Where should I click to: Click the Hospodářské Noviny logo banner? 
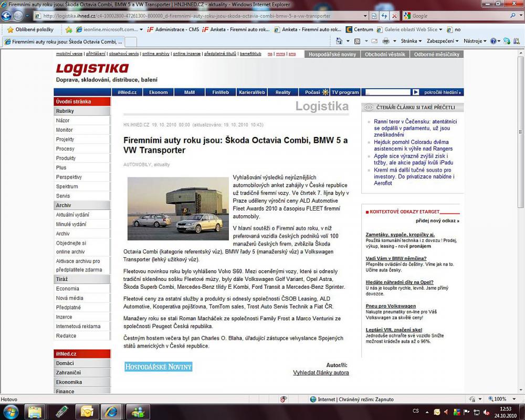click(159, 367)
